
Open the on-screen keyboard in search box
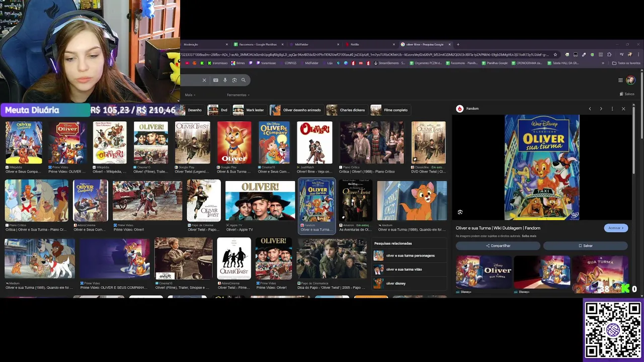215,80
